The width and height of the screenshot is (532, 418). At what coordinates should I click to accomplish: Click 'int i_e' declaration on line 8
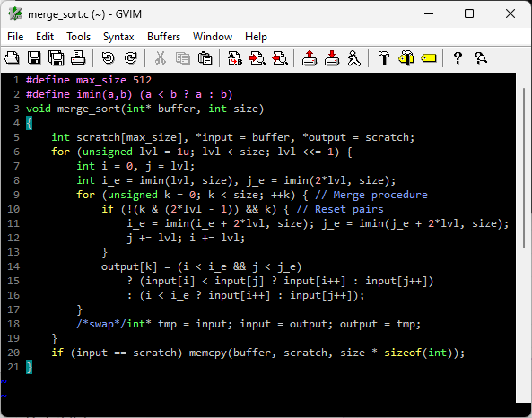[98, 180]
